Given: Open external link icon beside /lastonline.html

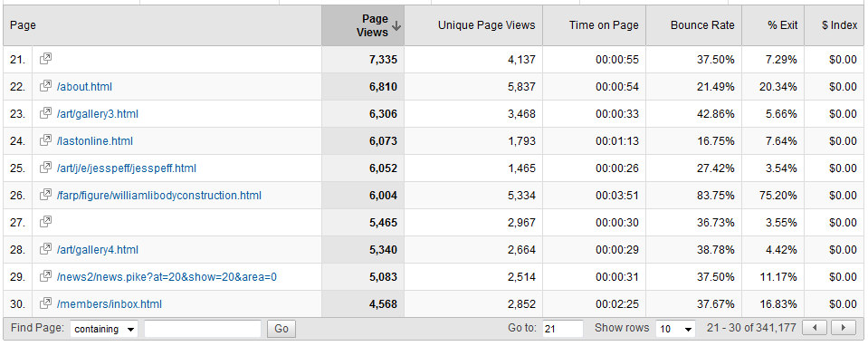Looking at the screenshot, I should tap(46, 140).
